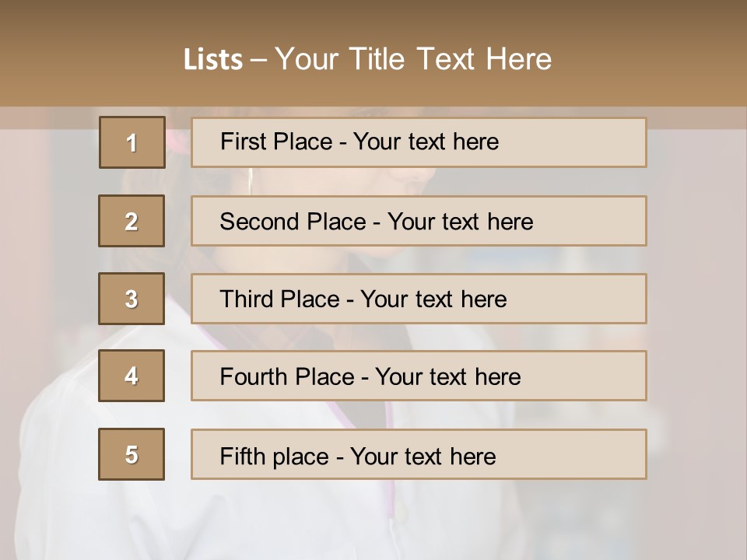Click the words 'Second Place'

coord(293,222)
